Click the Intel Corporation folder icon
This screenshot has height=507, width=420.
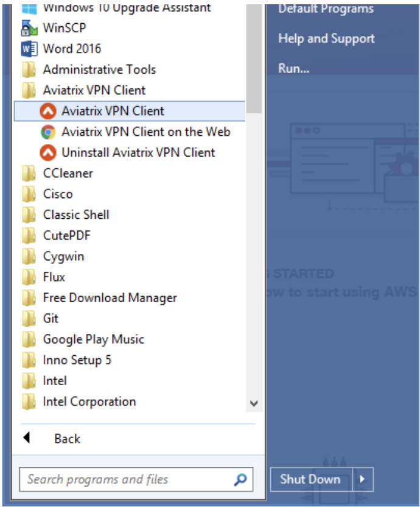coord(29,402)
